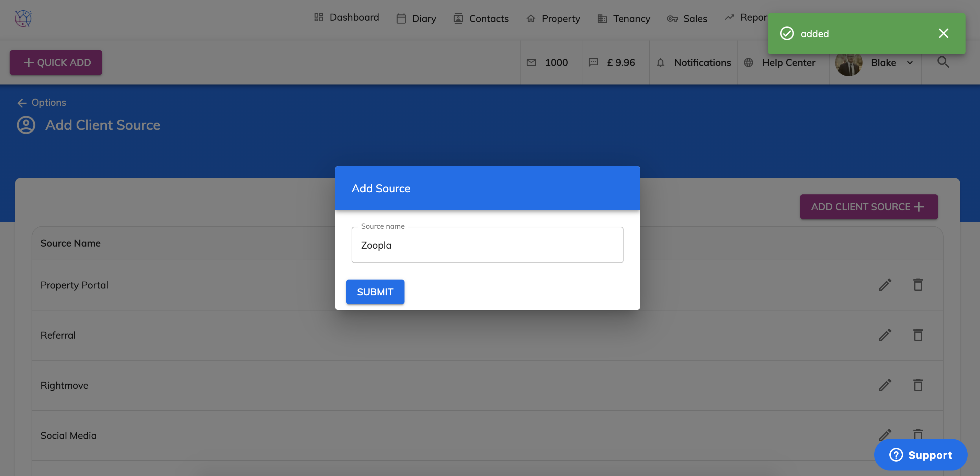The height and width of the screenshot is (476, 980).
Task: Delete the Referral source with the trash icon
Action: click(x=918, y=335)
